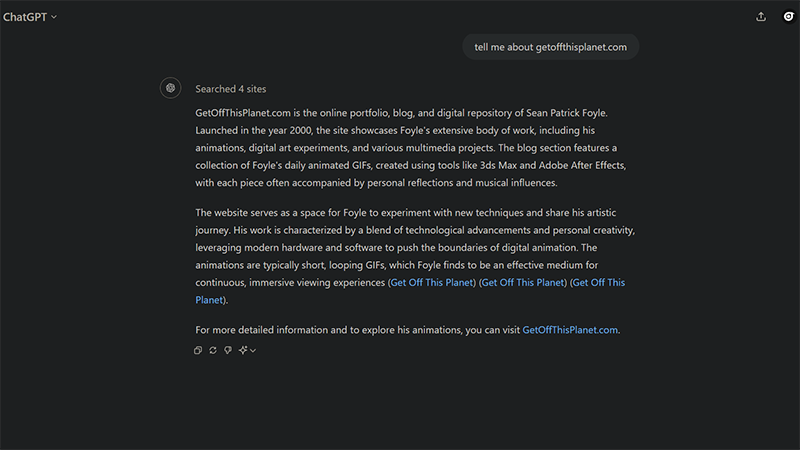Mark response bad with thumbs down icon

pyautogui.click(x=228, y=350)
